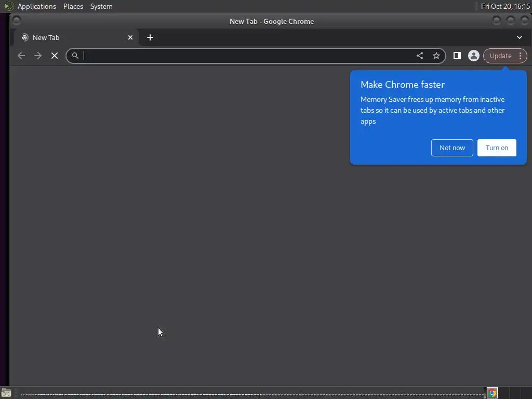Open the side panel icon
The width and height of the screenshot is (532, 399).
click(457, 56)
